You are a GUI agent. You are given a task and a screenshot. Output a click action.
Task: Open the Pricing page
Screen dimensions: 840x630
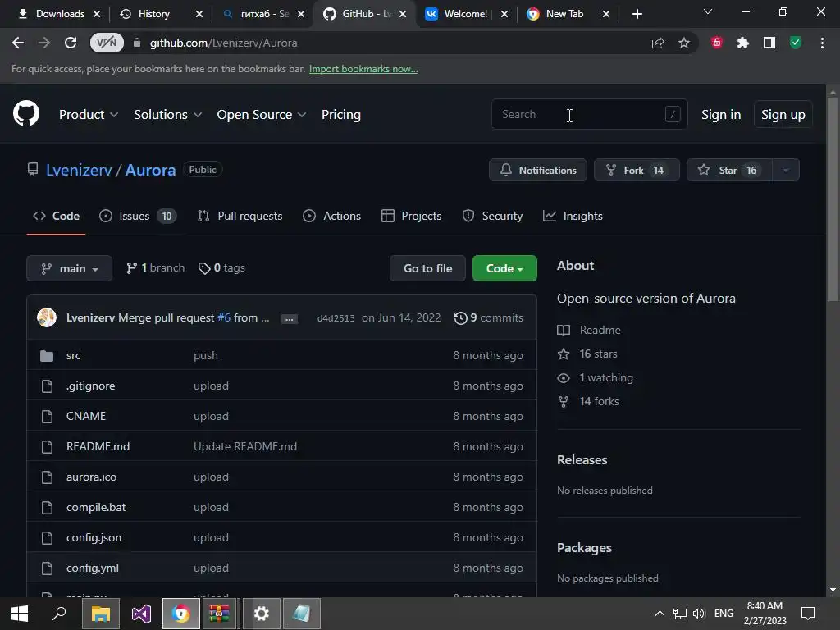(x=341, y=115)
